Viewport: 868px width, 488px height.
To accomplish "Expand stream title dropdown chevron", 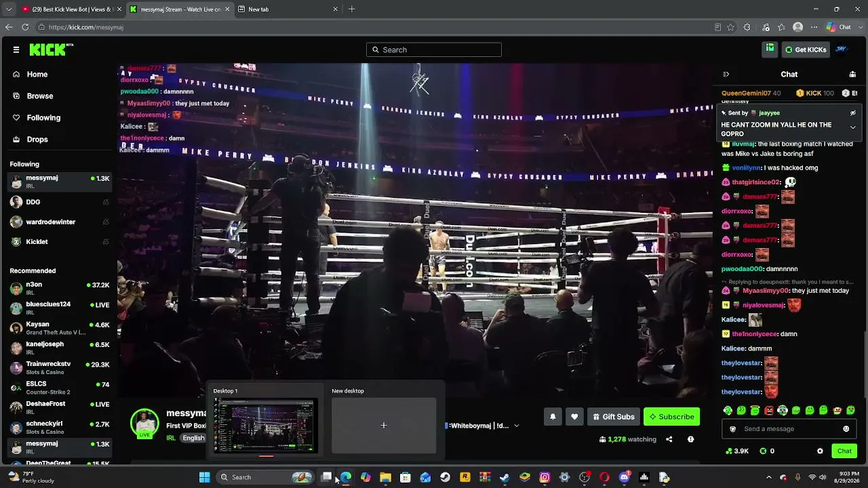I will (x=516, y=426).
